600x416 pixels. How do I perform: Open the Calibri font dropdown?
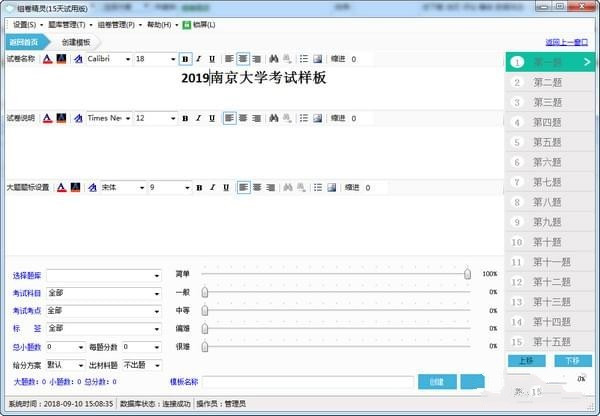tap(128, 59)
